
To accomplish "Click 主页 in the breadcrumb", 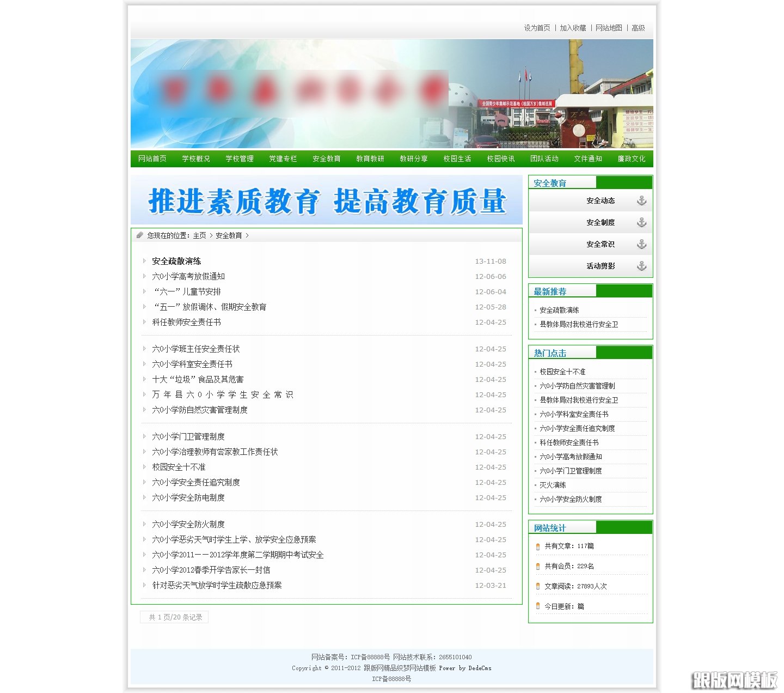I will pyautogui.click(x=200, y=235).
